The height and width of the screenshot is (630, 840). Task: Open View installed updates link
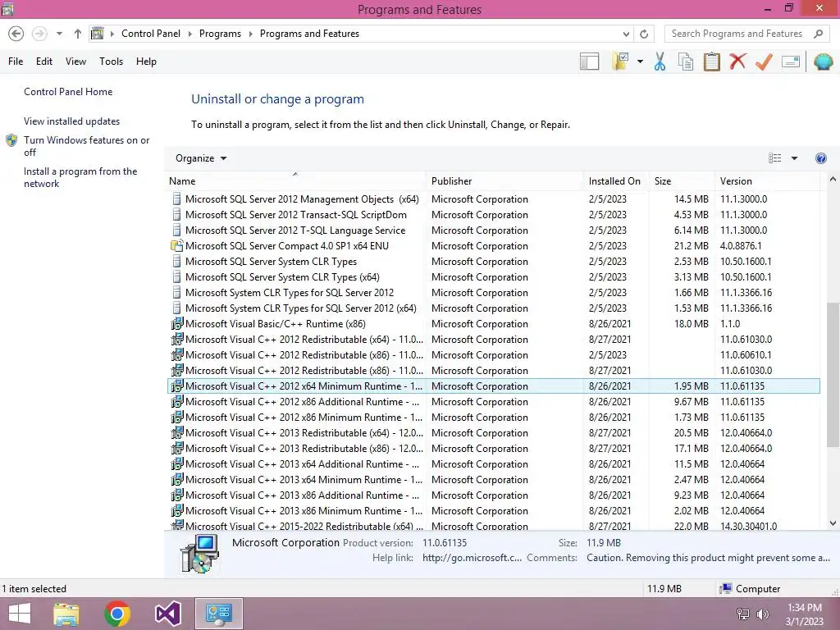(x=72, y=121)
